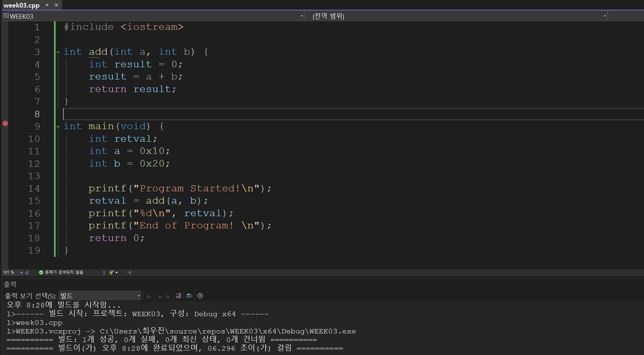This screenshot has height=355, width=644.
Task: Click the purple IntelliCode icon in status strip
Action: click(x=27, y=273)
